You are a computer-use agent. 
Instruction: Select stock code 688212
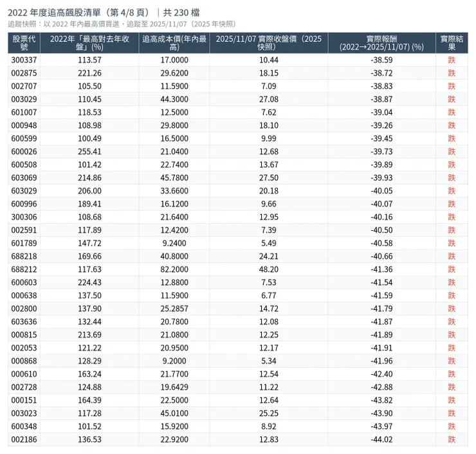24,269
